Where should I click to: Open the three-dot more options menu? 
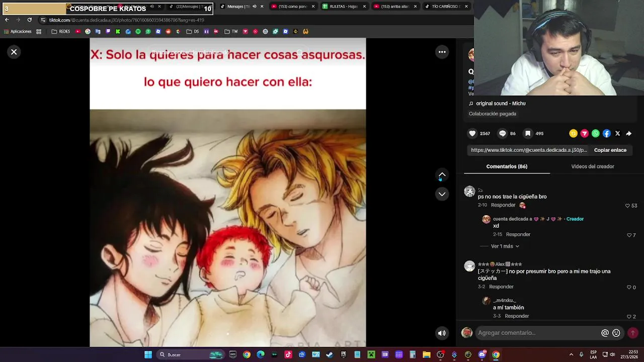(x=442, y=52)
